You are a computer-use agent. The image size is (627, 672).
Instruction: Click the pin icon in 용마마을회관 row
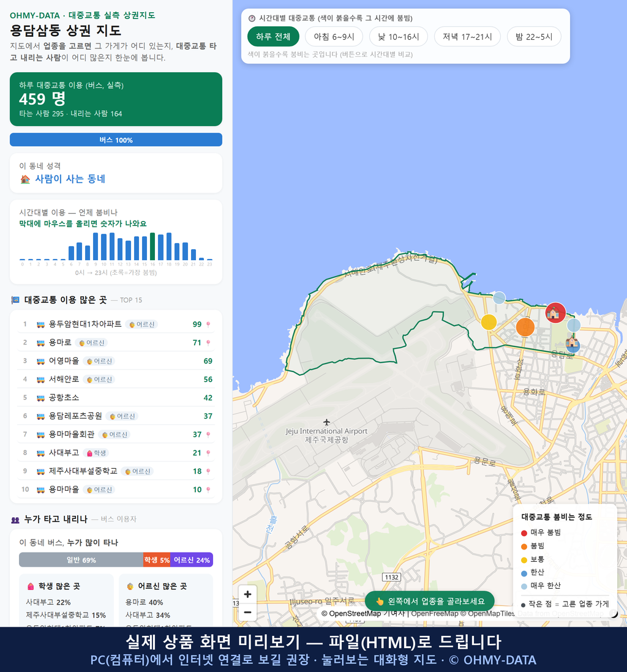[208, 435]
